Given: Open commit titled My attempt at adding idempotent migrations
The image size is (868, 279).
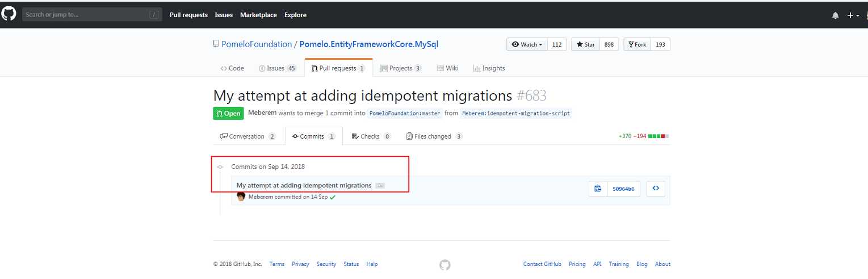Looking at the screenshot, I should (304, 185).
